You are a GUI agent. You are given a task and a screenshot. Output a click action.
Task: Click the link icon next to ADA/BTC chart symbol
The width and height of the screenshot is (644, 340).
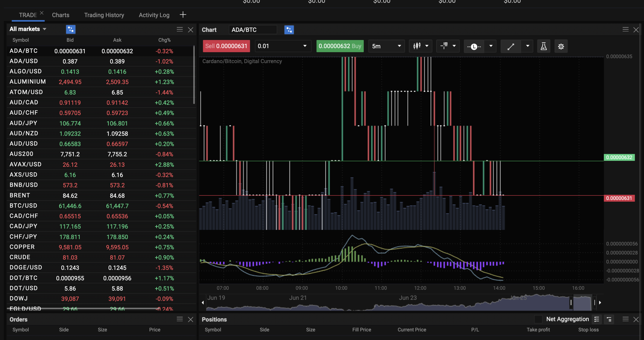(x=289, y=30)
